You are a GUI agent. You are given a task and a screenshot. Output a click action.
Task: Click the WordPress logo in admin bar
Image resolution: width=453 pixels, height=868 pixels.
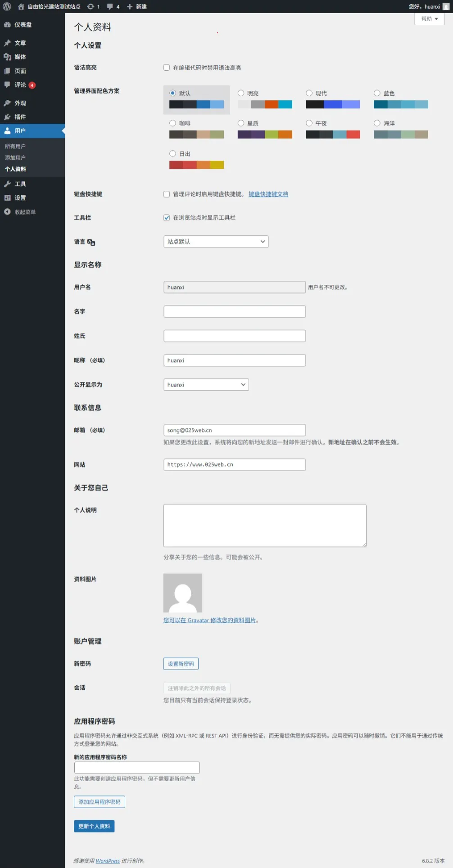7,6
